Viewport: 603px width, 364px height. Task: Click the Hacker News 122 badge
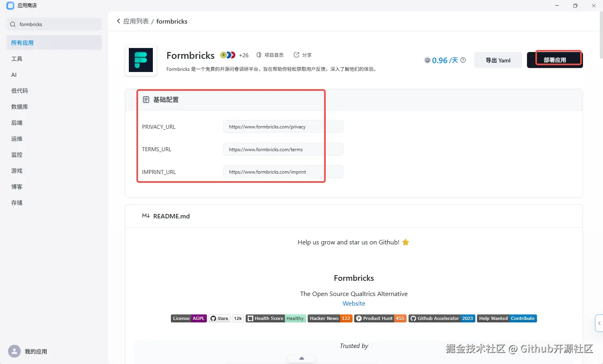[330, 318]
